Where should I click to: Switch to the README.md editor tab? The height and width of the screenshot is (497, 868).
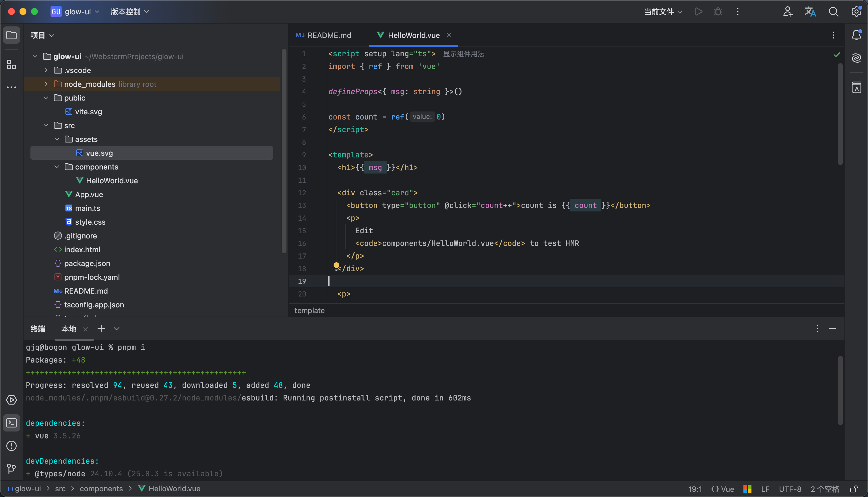[324, 35]
